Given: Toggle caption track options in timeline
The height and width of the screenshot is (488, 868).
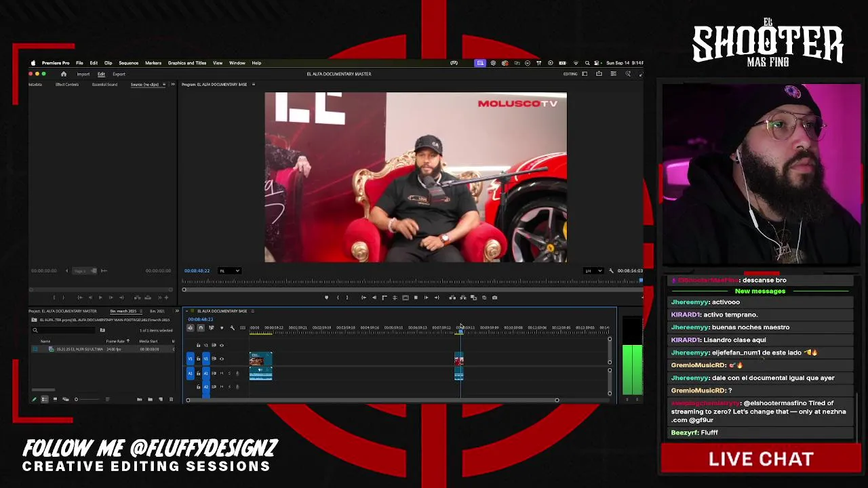Looking at the screenshot, I should pos(243,328).
